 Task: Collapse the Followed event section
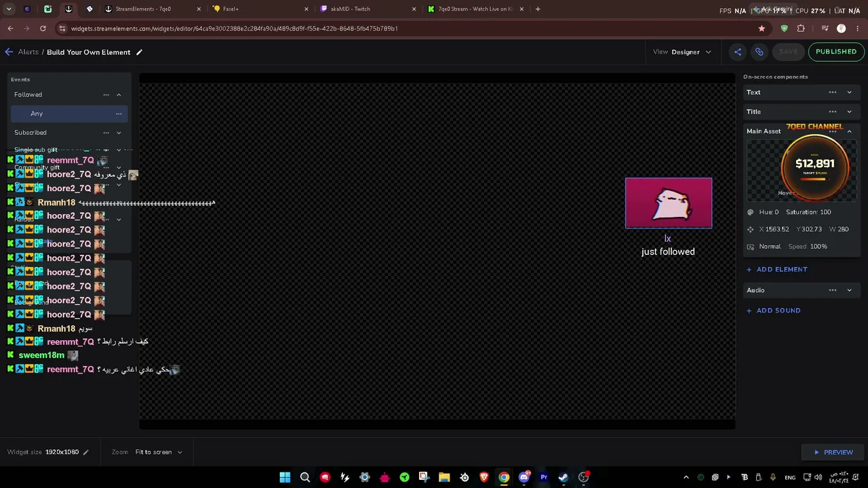click(x=119, y=95)
